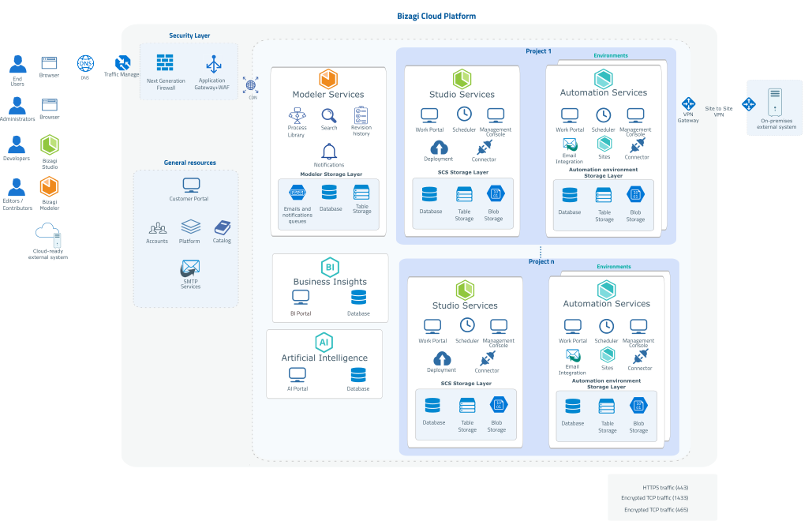The image size is (812, 521).
Task: Click the Browser window icon beside Administrators
Action: tap(49, 105)
